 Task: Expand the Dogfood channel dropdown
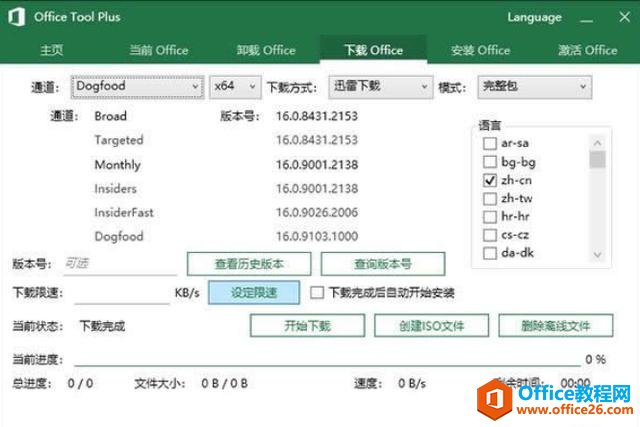(x=138, y=87)
